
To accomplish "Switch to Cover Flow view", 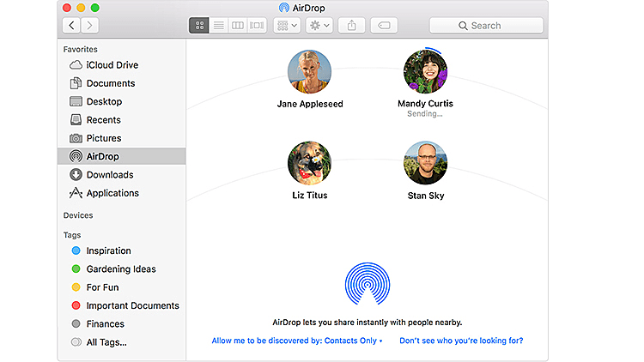I will tap(257, 26).
